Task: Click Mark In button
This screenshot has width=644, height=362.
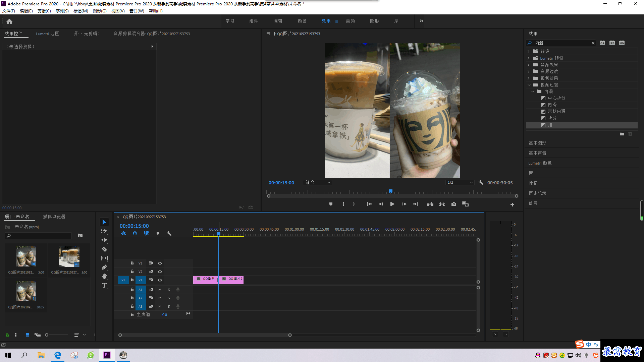Action: coord(343,204)
